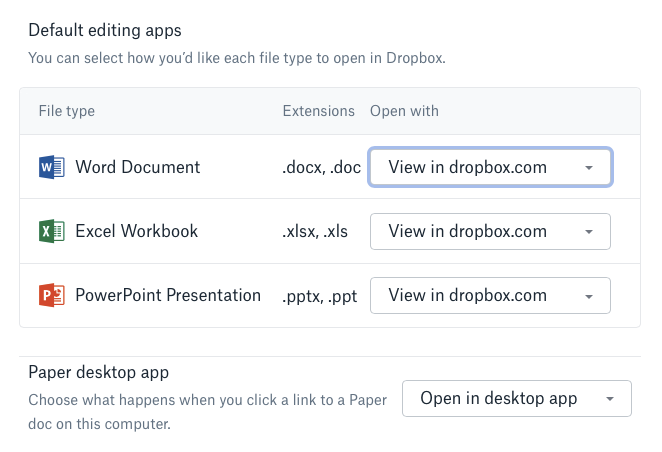Click the '.pptx, .ppt' extensions text

(x=316, y=295)
